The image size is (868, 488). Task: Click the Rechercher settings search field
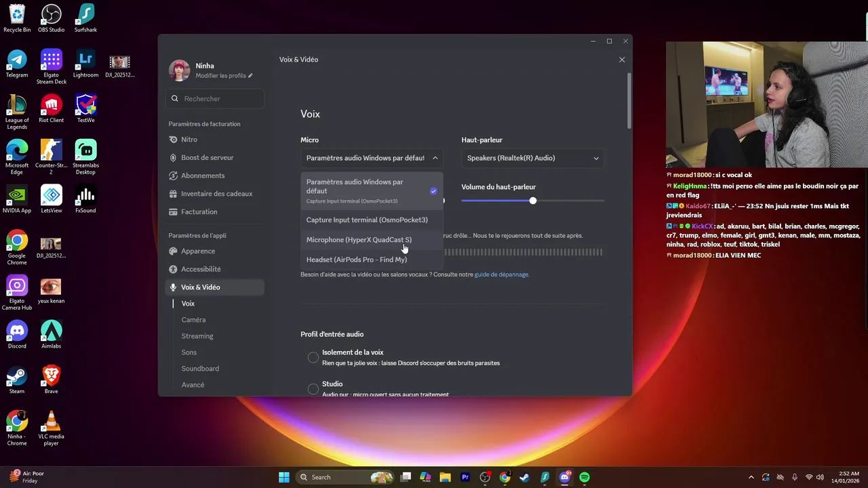[215, 99]
